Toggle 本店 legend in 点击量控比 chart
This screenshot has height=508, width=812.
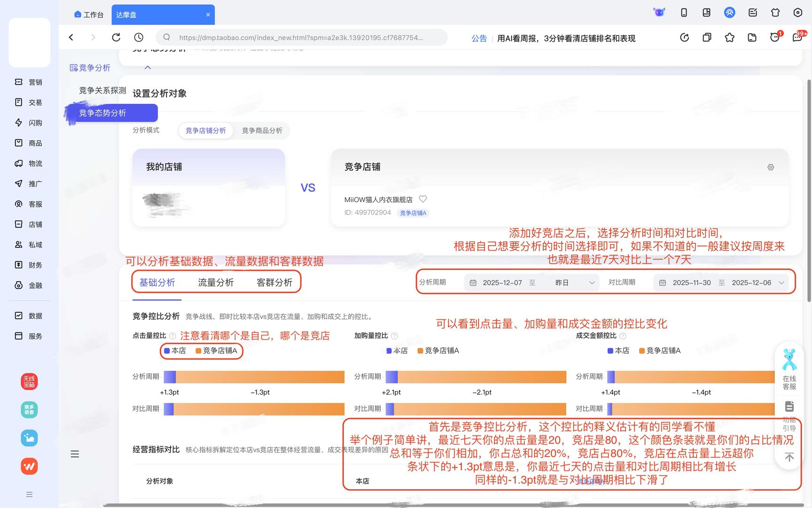[x=175, y=350]
